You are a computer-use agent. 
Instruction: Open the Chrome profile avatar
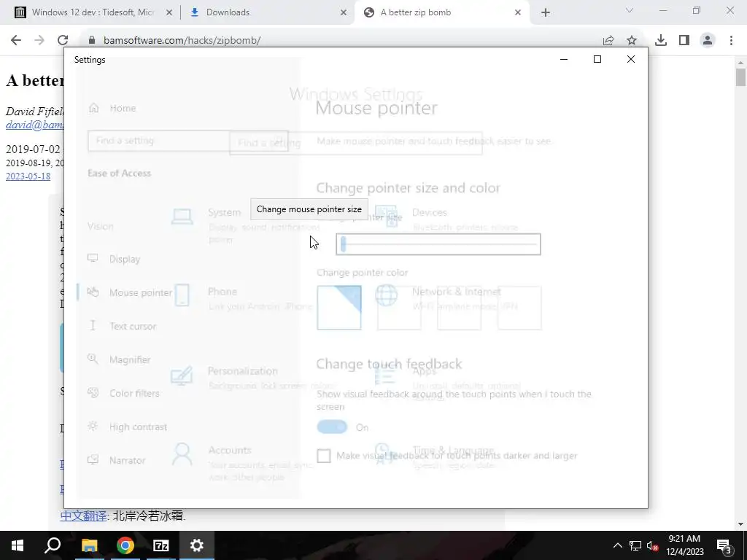click(708, 41)
